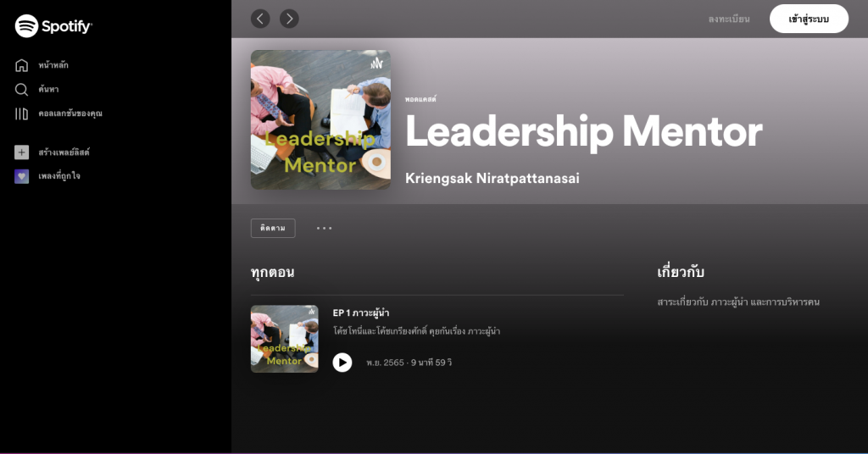Click the ทุกตอน section heading
The height and width of the screenshot is (454, 868).
click(x=272, y=272)
